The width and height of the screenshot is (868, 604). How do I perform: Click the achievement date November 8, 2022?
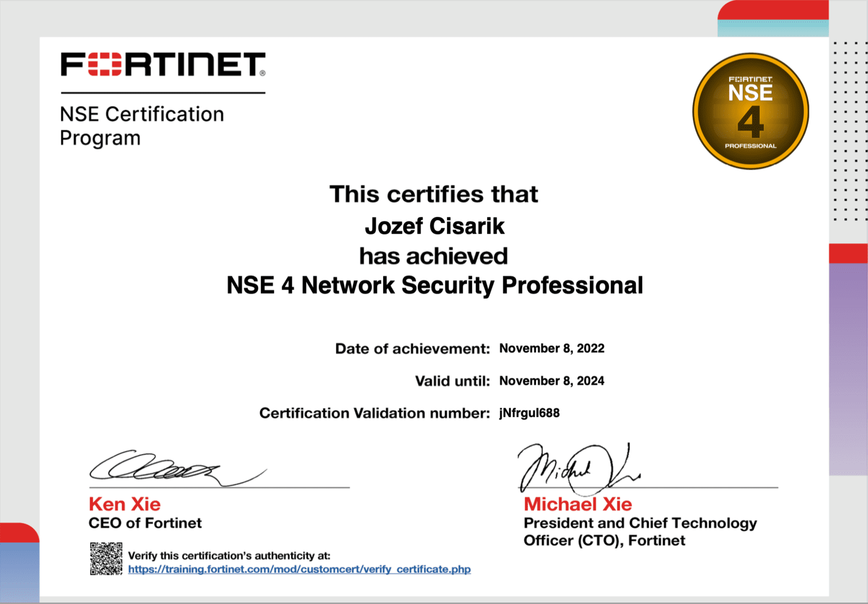coord(552,349)
